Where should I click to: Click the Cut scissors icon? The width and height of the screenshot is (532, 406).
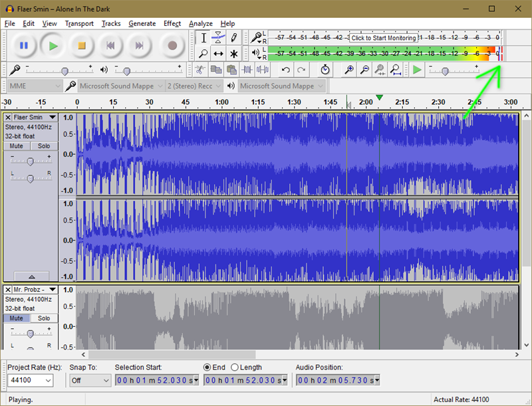click(199, 70)
